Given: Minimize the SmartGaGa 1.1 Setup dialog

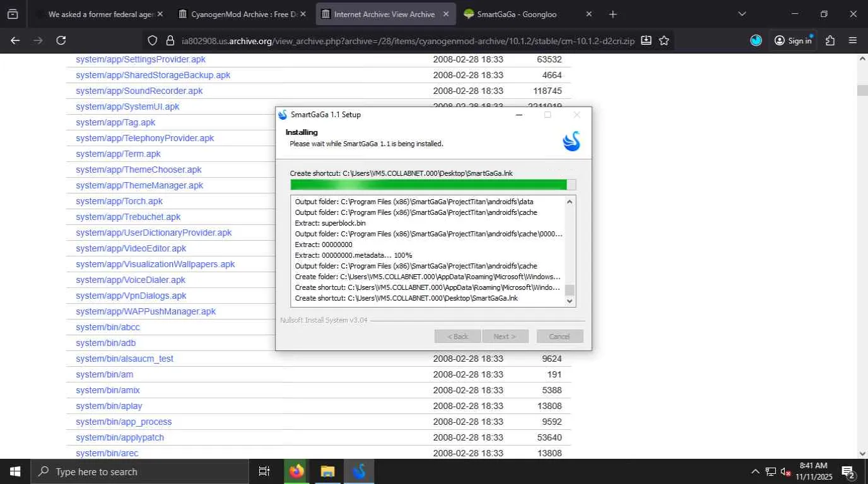Looking at the screenshot, I should coord(519,115).
